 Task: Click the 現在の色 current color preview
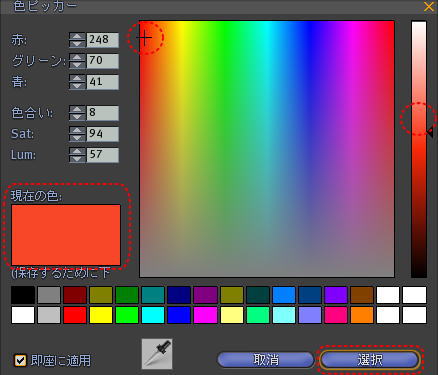pyautogui.click(x=66, y=235)
